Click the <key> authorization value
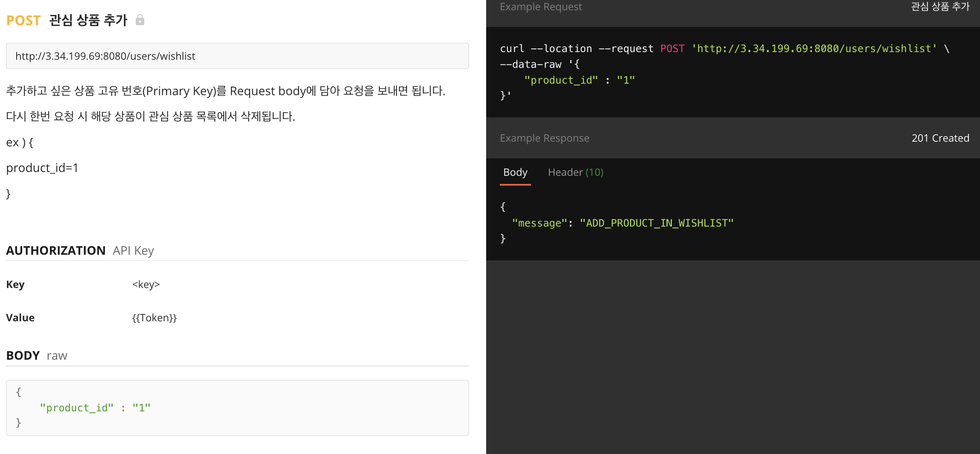Viewport: 980px width, 454px height. (x=146, y=285)
